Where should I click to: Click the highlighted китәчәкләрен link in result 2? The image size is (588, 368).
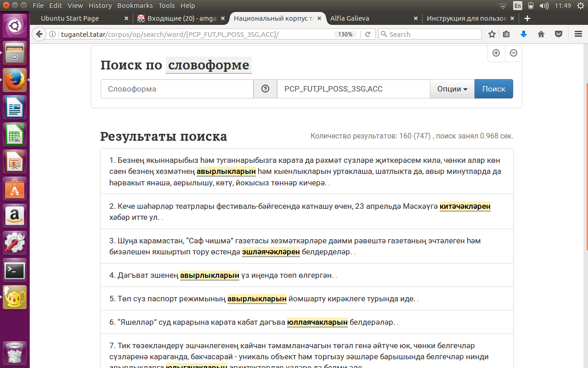(x=465, y=207)
